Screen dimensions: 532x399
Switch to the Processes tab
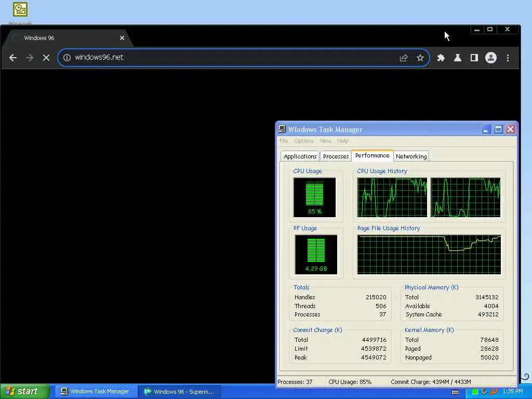tap(336, 156)
